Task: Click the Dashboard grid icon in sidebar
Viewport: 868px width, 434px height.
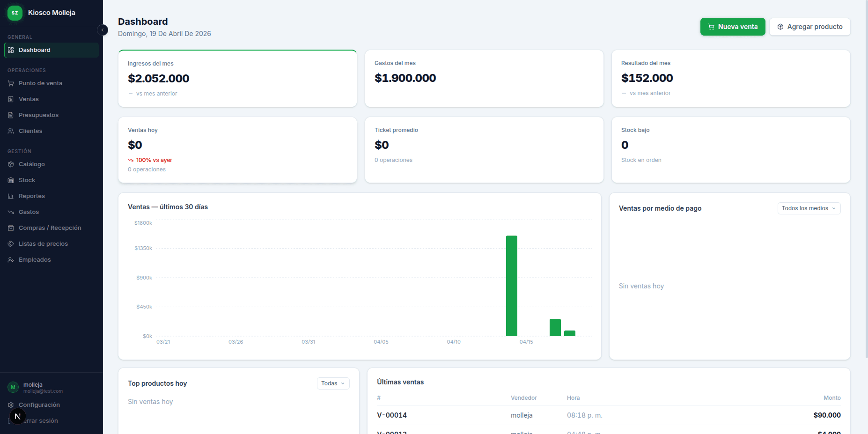Action: point(11,50)
